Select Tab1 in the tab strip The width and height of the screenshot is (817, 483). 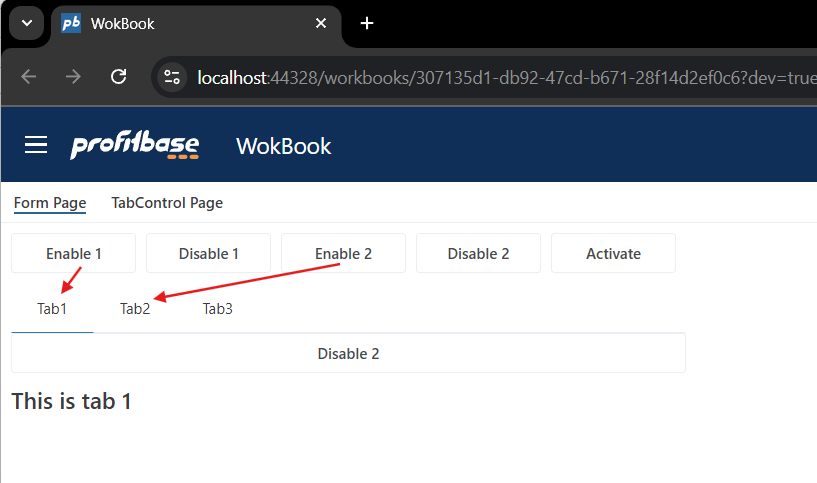(x=52, y=309)
